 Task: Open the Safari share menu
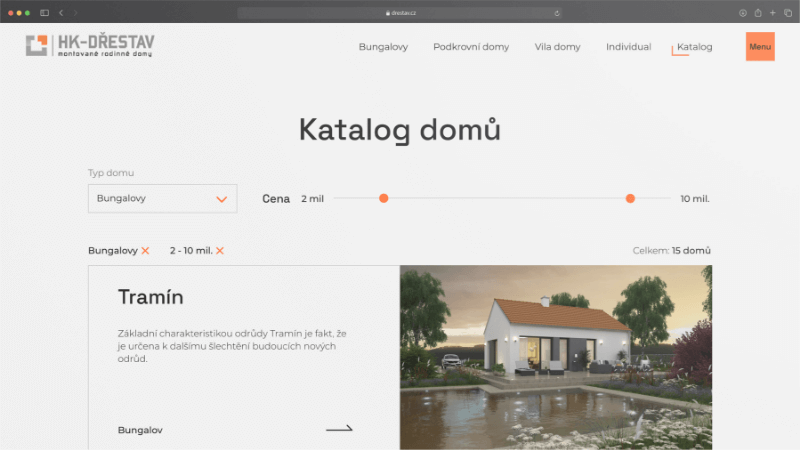(x=758, y=12)
